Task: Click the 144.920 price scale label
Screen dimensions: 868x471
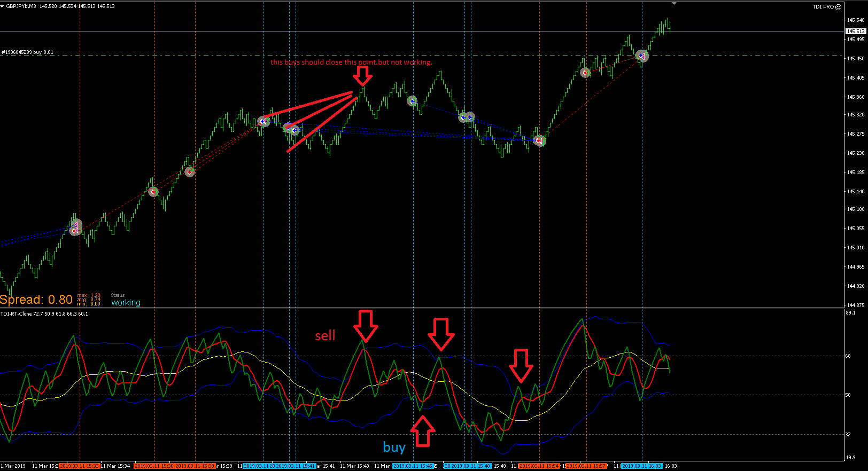Action: coord(856,286)
